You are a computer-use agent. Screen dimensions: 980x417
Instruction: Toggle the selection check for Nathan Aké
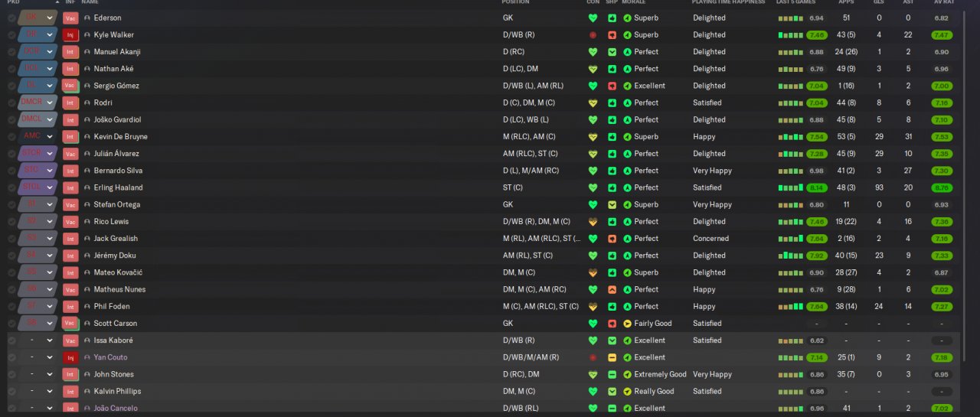11,69
